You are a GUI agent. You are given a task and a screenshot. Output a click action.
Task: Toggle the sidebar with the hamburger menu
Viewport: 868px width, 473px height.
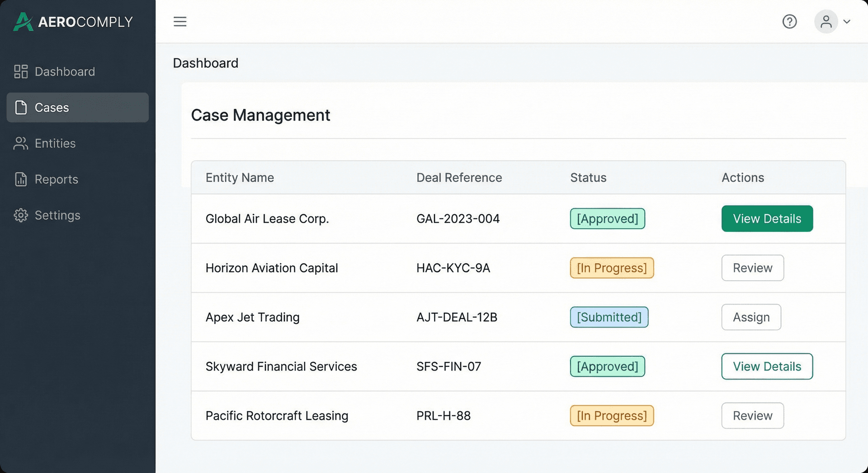180,21
